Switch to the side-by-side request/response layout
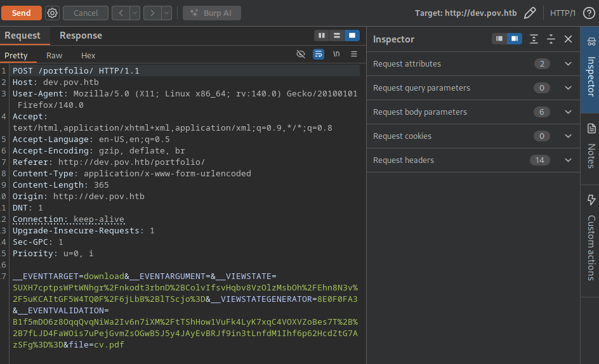 pyautogui.click(x=322, y=36)
